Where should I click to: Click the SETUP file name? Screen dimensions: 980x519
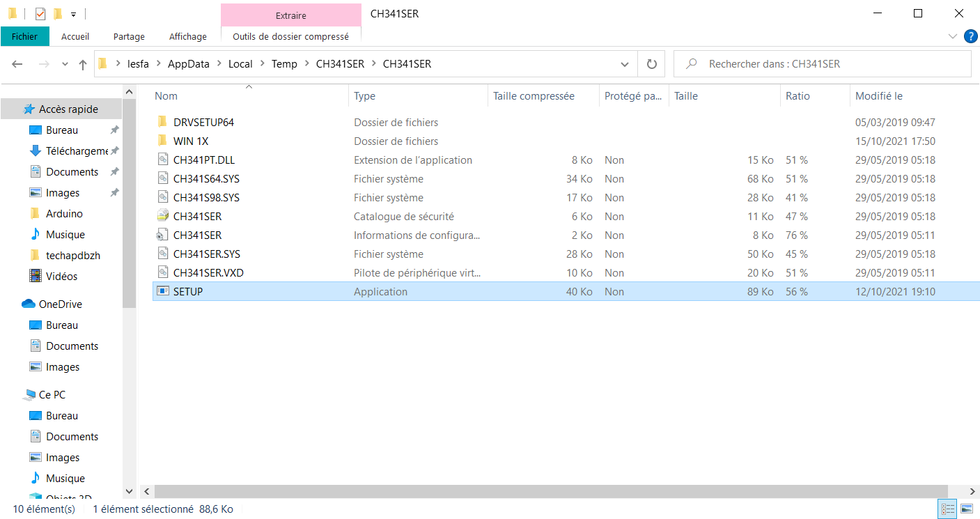point(188,292)
